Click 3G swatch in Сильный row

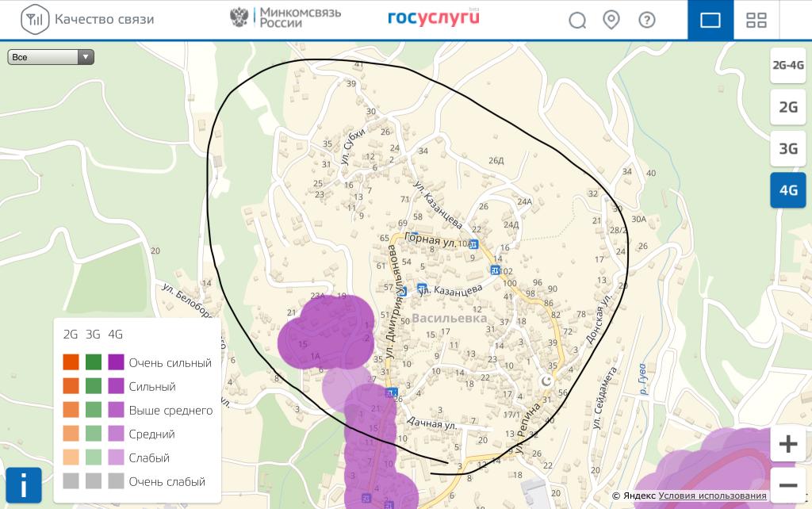coord(94,386)
